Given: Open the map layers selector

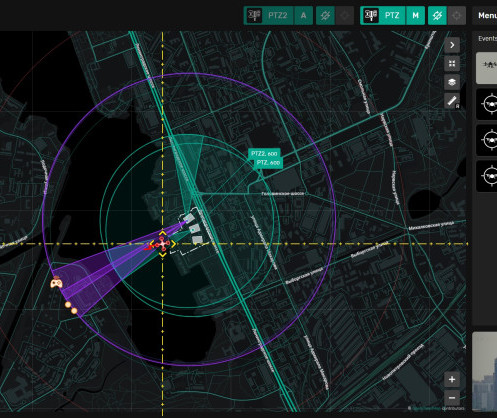Looking at the screenshot, I should tap(452, 82).
